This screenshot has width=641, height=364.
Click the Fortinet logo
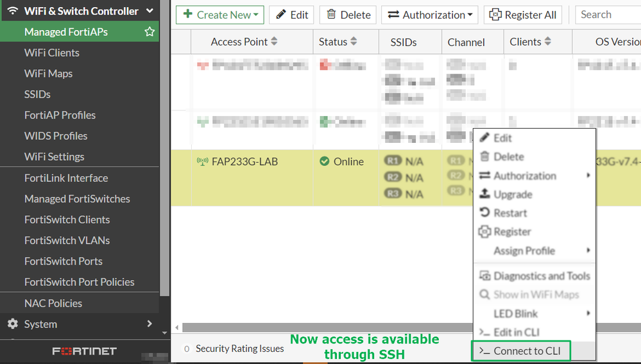(x=84, y=351)
